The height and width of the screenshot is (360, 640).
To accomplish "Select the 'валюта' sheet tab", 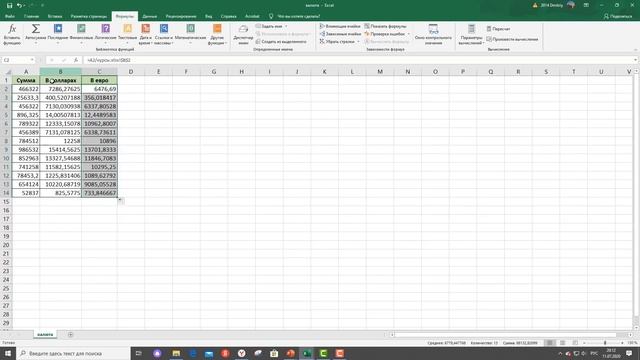I will 45,335.
